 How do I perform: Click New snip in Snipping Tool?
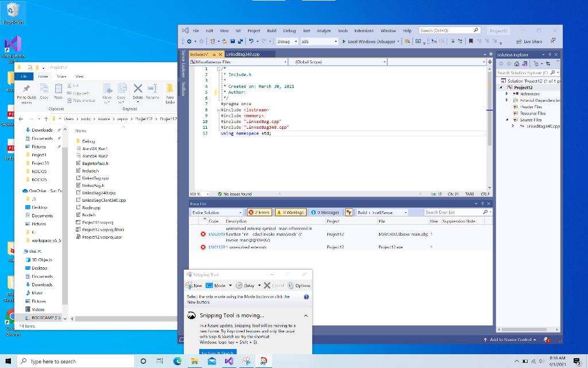coord(194,285)
